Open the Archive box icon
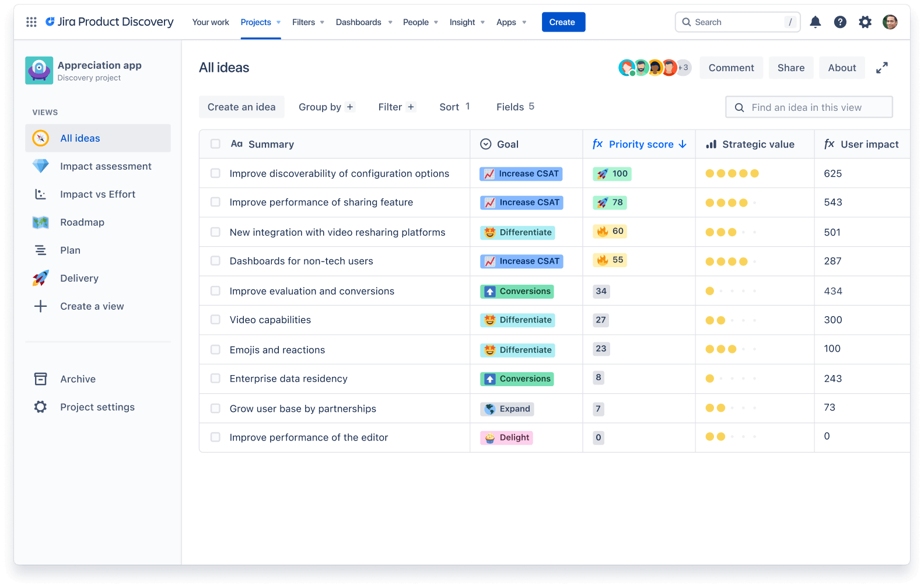This screenshot has height=588, width=924. click(x=40, y=379)
